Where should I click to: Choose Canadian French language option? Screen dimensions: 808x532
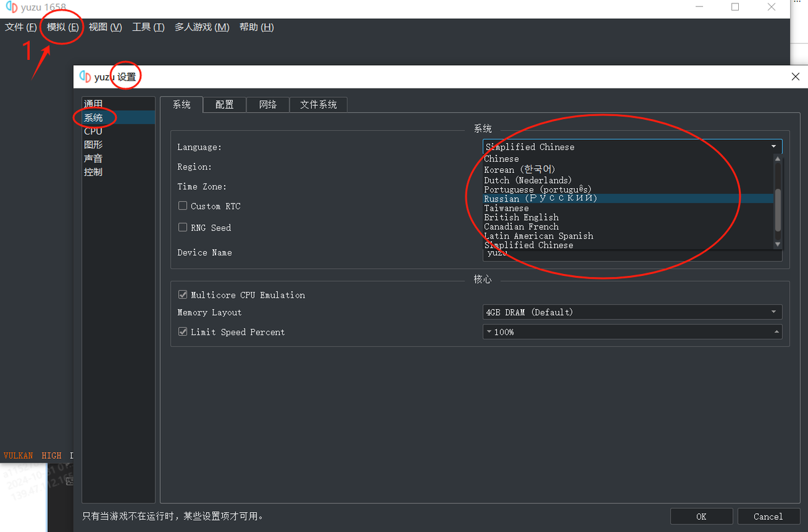(628, 227)
